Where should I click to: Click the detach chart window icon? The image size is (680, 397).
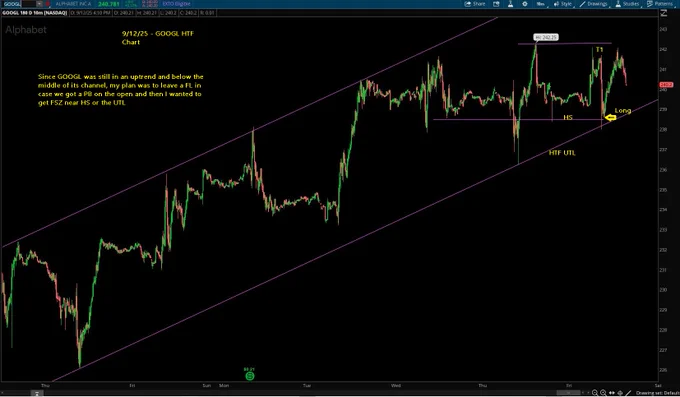click(496, 4)
